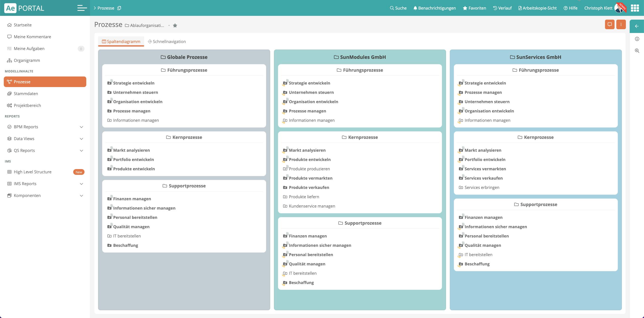The width and height of the screenshot is (644, 318).
Task: Open the orange comment button
Action: coord(610,24)
